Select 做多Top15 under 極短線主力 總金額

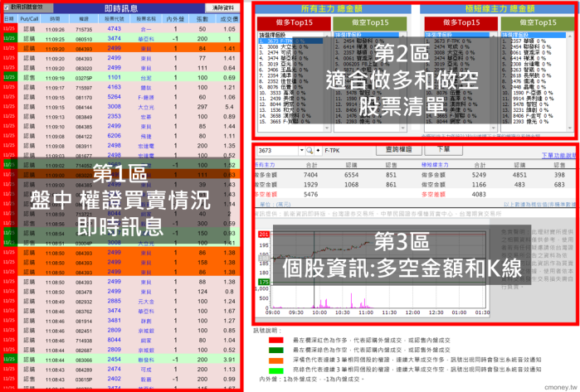point(461,23)
